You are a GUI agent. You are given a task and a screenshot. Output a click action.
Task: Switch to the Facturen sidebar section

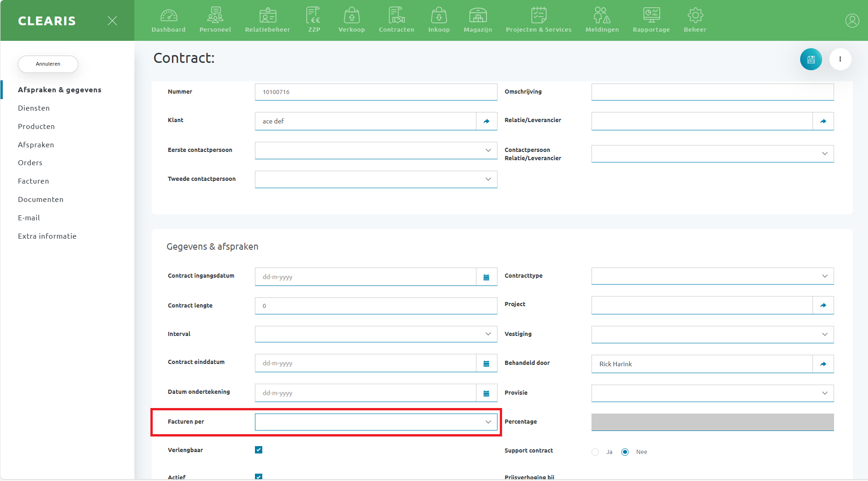pyautogui.click(x=33, y=181)
